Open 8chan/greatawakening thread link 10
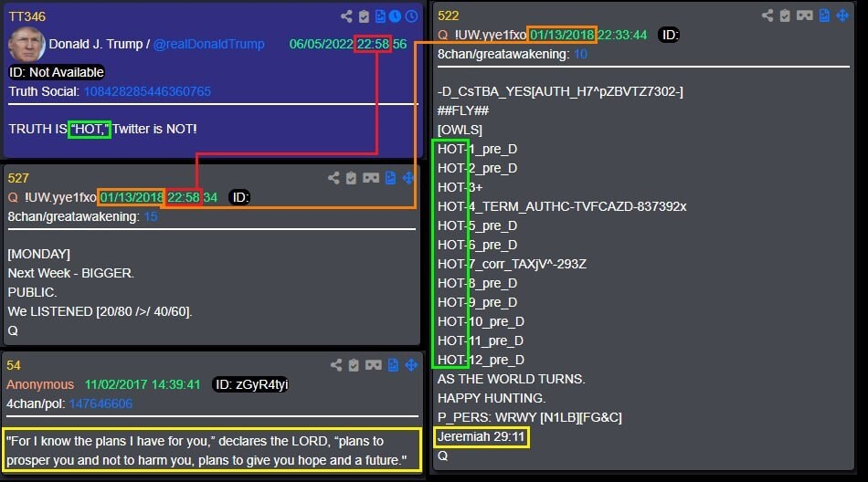The width and height of the screenshot is (868, 482). point(581,54)
